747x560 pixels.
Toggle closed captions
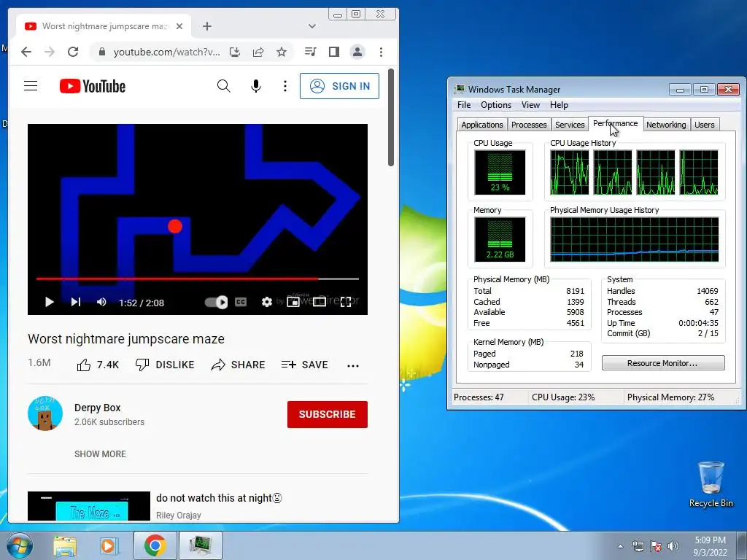(x=241, y=302)
